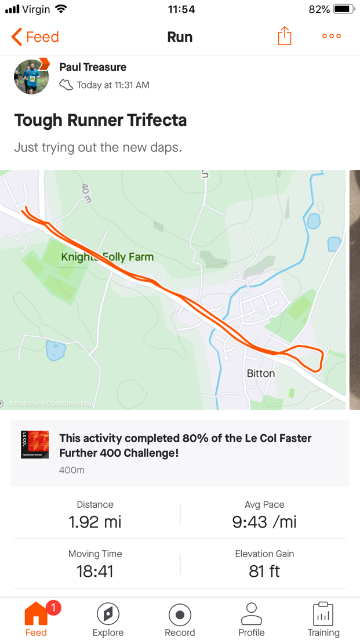Open the run route map
This screenshot has height=640, width=360.
[173, 290]
